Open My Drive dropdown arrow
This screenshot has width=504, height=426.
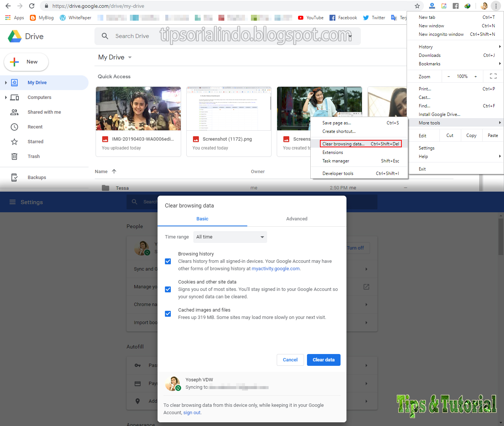(x=130, y=58)
